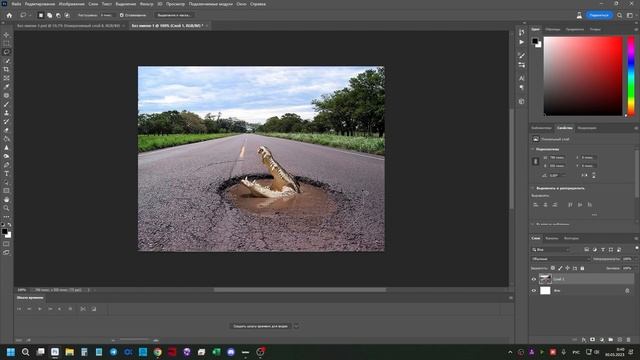Image resolution: width=640 pixels, height=360 pixels.
Task: Click the Home icon in options bar
Action: point(9,15)
